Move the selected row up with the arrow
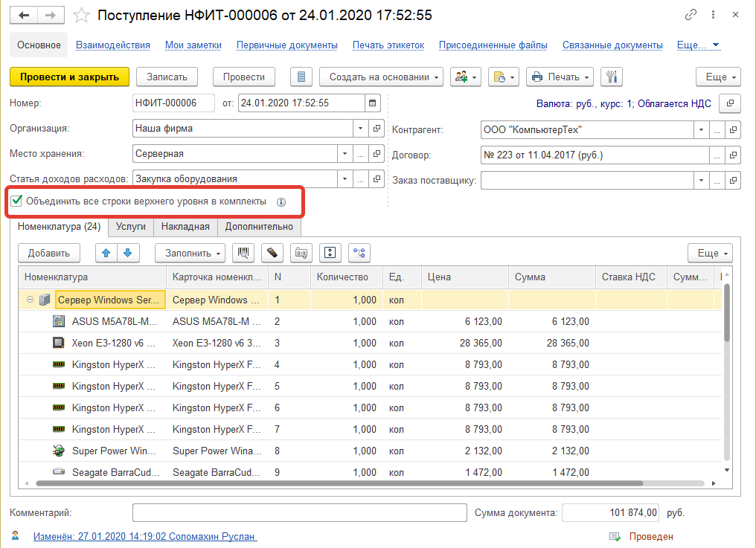Viewport: 756px width, 548px height. tap(106, 253)
